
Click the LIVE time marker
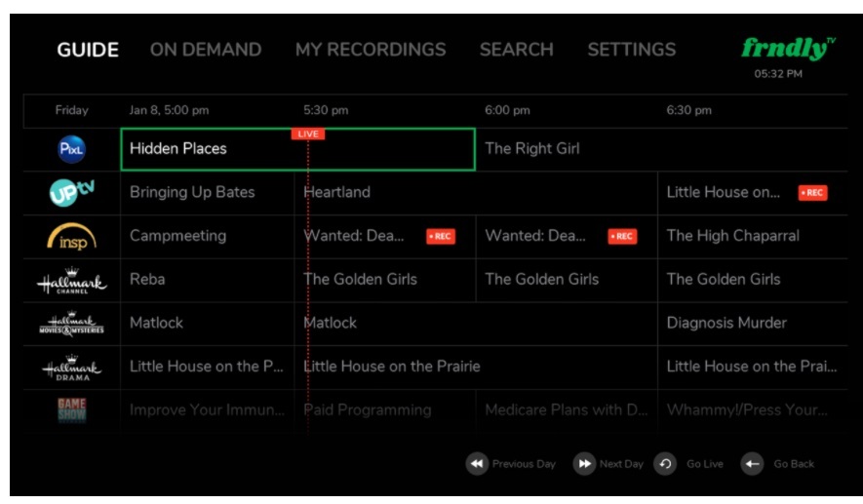(308, 134)
